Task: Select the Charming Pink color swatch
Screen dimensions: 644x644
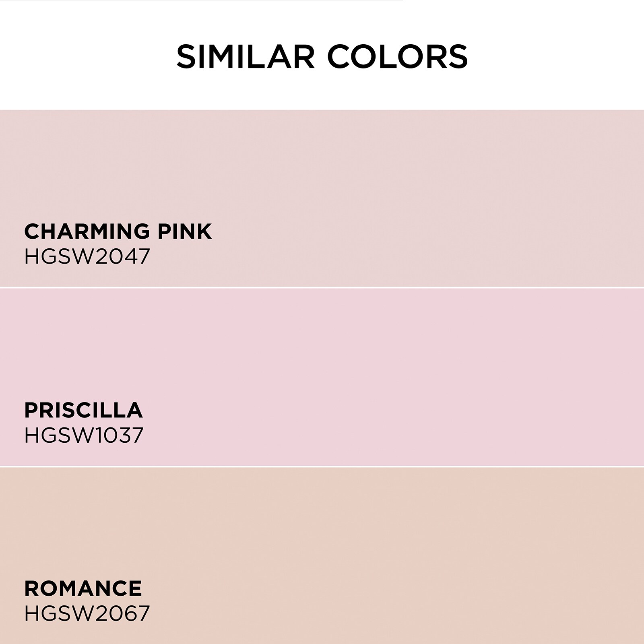Action: [322, 198]
